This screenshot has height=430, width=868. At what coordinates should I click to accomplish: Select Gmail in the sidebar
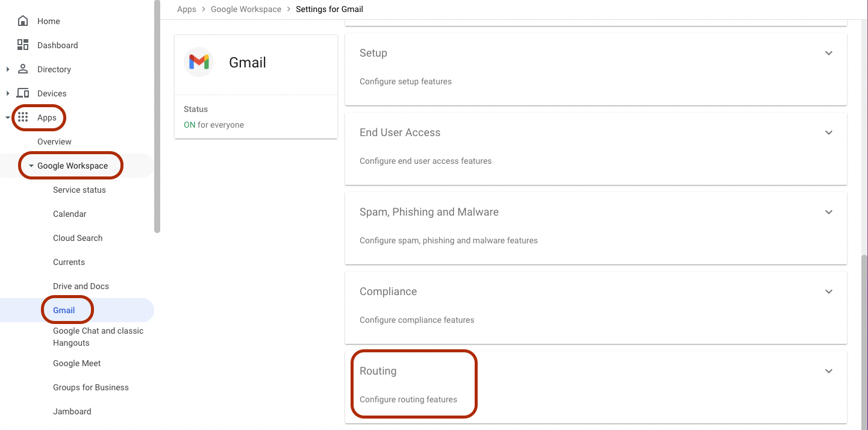click(x=63, y=310)
